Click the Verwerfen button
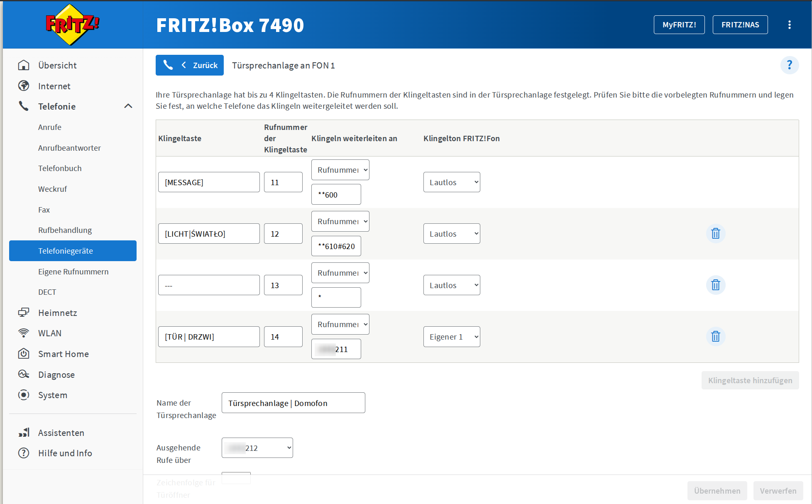The image size is (812, 504). click(778, 491)
